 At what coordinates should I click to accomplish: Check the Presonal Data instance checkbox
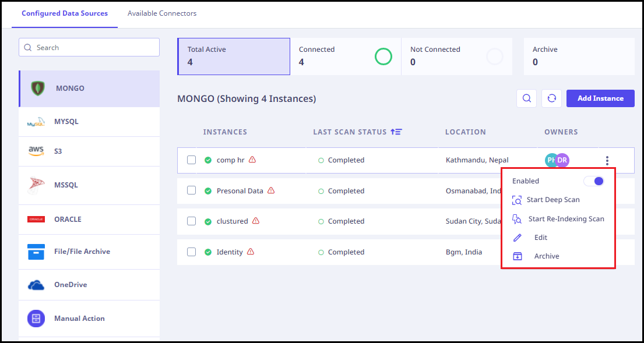191,191
